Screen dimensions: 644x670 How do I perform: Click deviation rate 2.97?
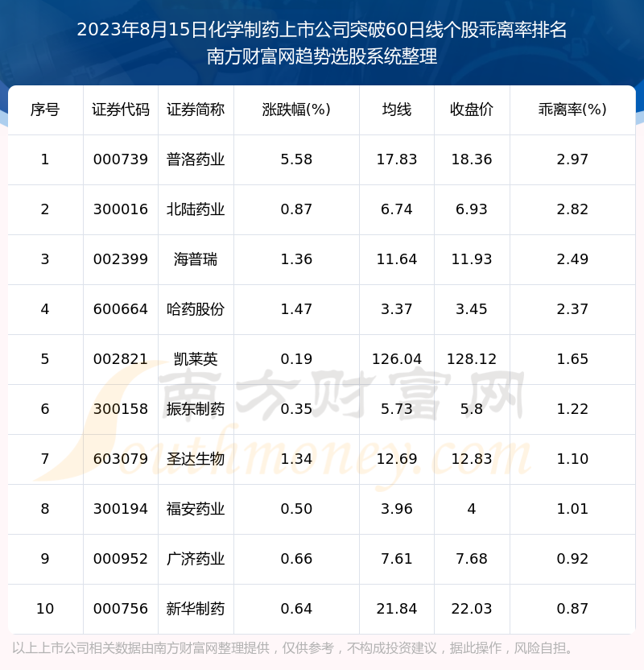(x=572, y=159)
